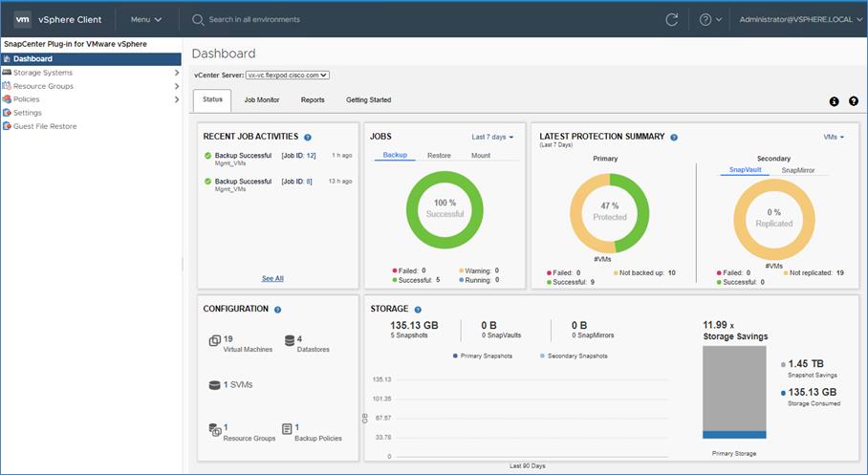This screenshot has height=475, width=868.
Task: Switch to the Status tab
Action: (212, 99)
